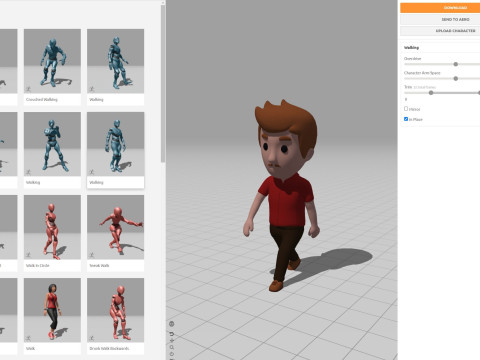The width and height of the screenshot is (480, 360).
Task: Select the Crouched Walking animation thumbnail
Action: coord(52,61)
